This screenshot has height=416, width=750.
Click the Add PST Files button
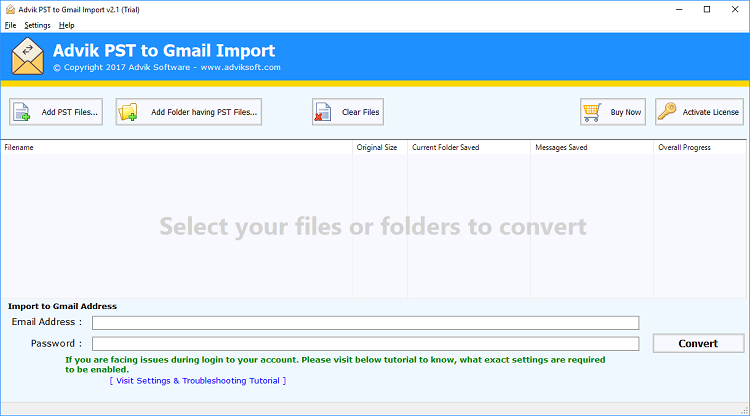click(x=56, y=112)
